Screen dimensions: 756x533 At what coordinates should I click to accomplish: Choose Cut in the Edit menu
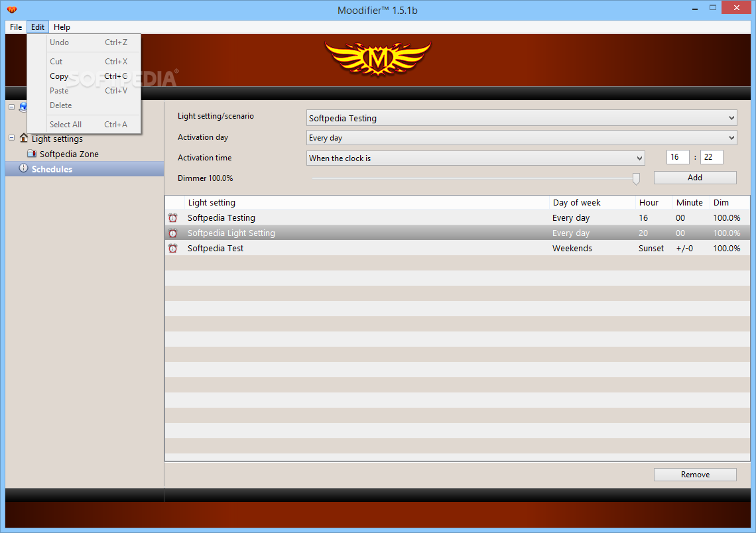84,62
